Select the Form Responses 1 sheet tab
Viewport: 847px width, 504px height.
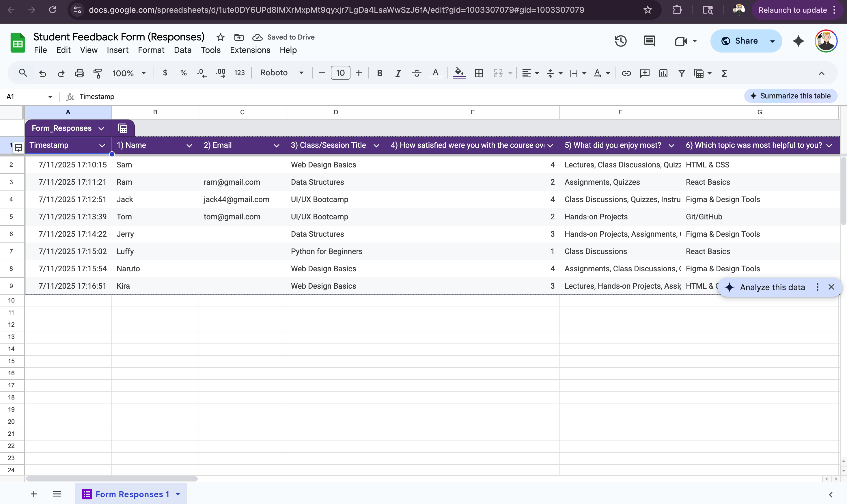click(132, 494)
